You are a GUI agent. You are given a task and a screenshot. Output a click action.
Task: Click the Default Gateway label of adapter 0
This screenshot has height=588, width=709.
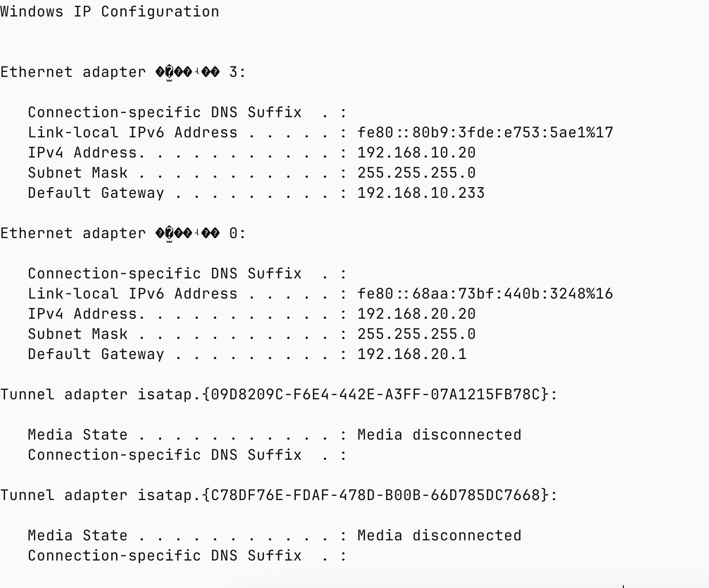96,354
